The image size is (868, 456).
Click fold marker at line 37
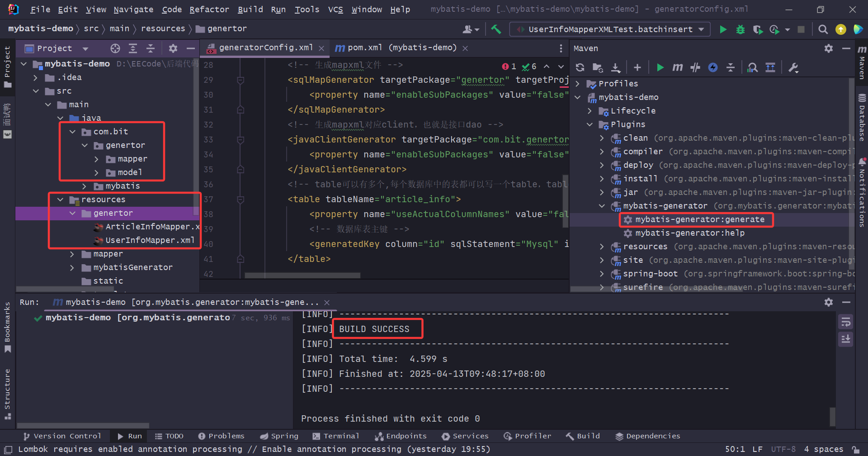coord(241,199)
